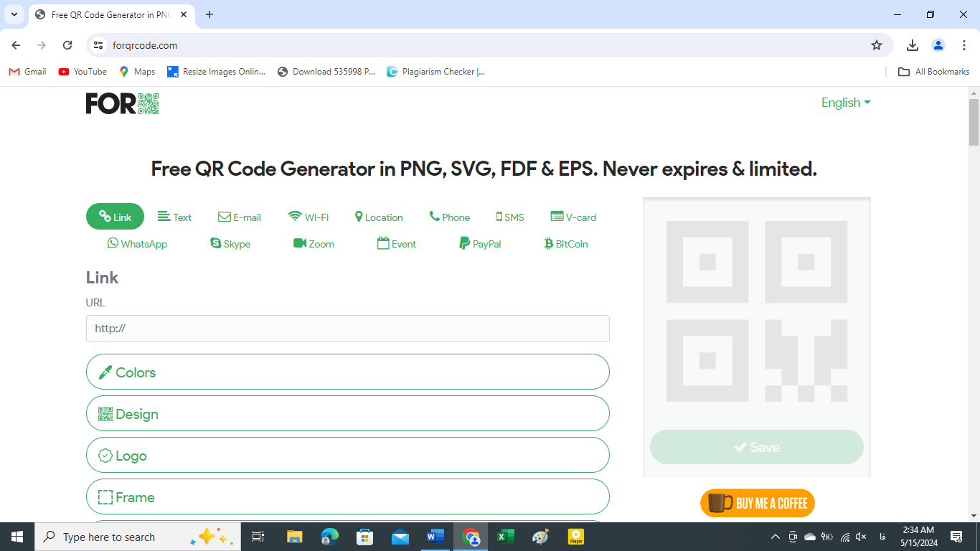Screen dimensions: 980x551
Task: Click the page vertical scrollbar
Action: pos(974,122)
